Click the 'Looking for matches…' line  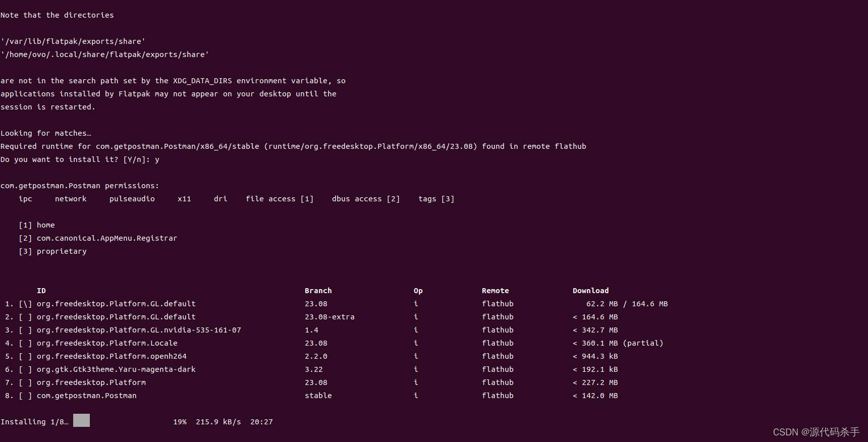(46, 133)
